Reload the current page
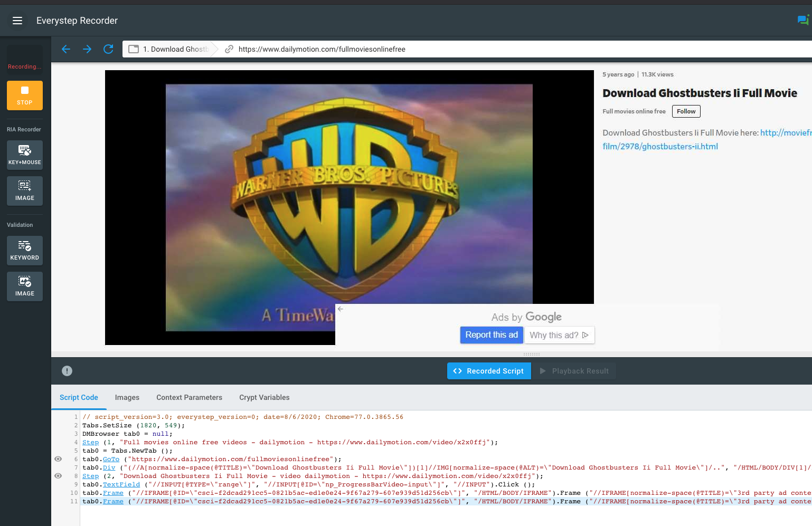This screenshot has width=812, height=526. (x=108, y=49)
